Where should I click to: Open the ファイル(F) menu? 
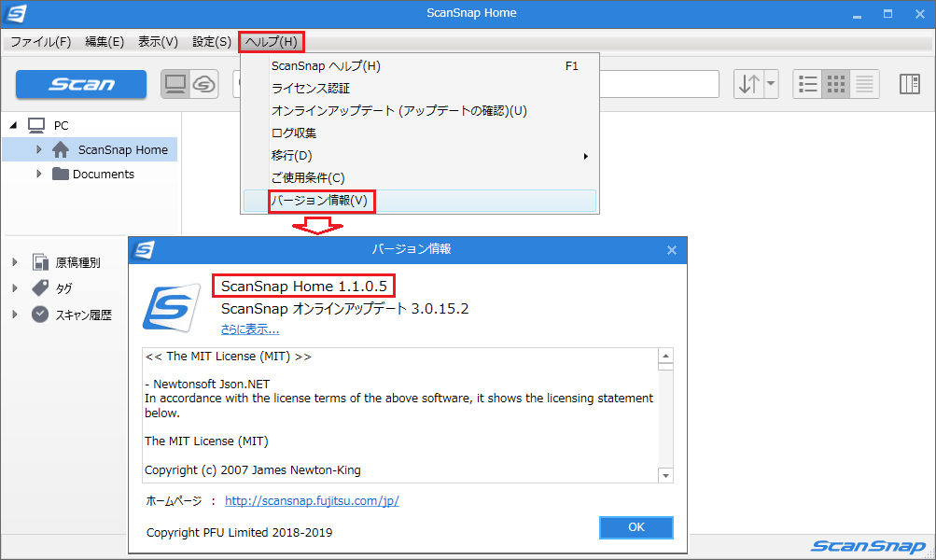(x=40, y=42)
